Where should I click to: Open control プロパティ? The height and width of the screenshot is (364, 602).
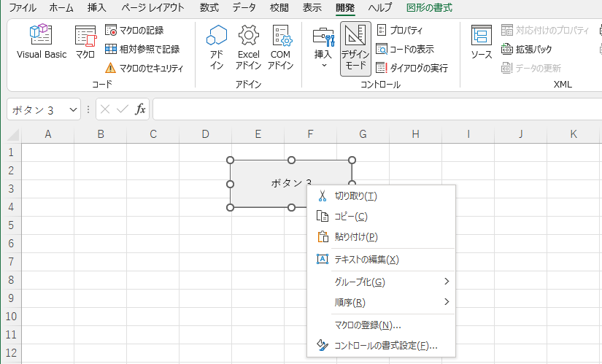click(400, 31)
